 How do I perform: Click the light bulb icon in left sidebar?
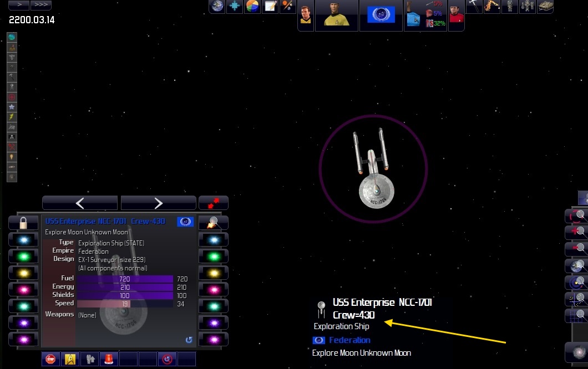tap(12, 157)
